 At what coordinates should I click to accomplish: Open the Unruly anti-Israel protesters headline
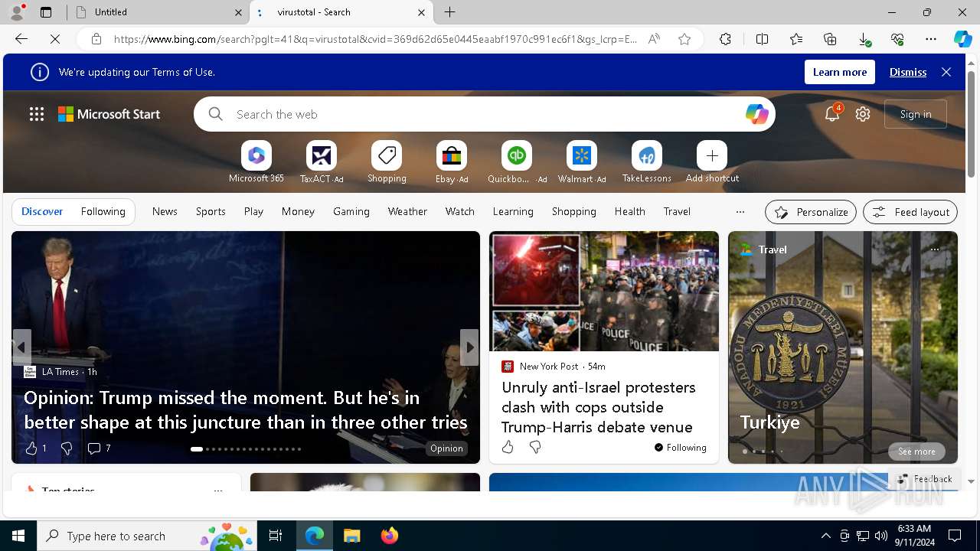click(597, 407)
